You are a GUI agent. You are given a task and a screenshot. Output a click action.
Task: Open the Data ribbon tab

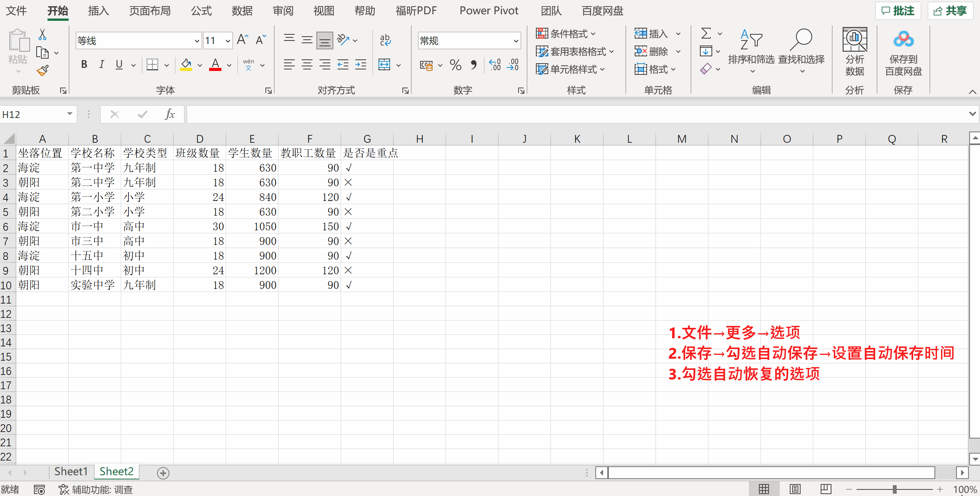(x=242, y=11)
